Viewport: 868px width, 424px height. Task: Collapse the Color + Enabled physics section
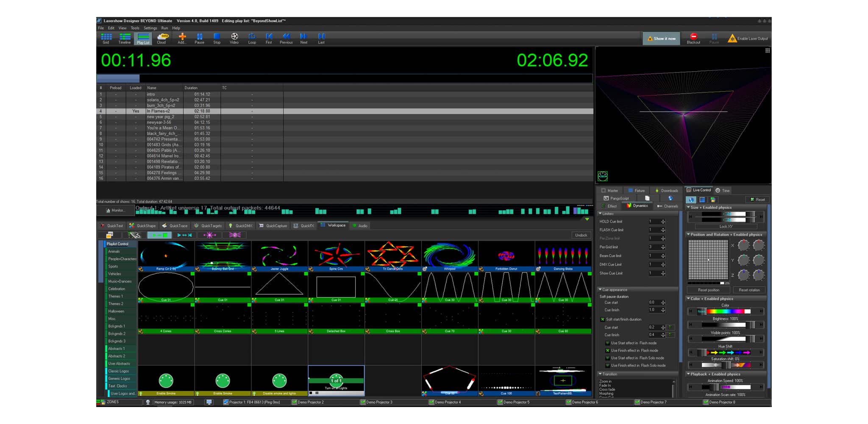click(688, 298)
